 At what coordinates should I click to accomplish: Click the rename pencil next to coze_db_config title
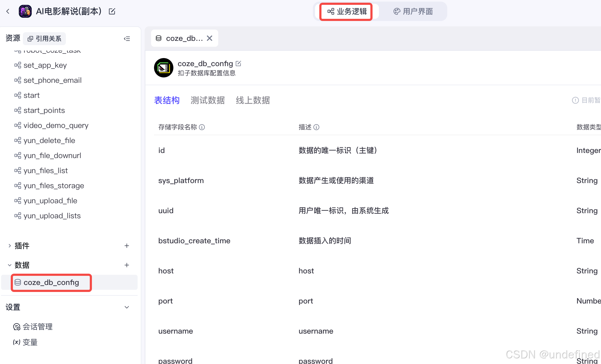(239, 63)
